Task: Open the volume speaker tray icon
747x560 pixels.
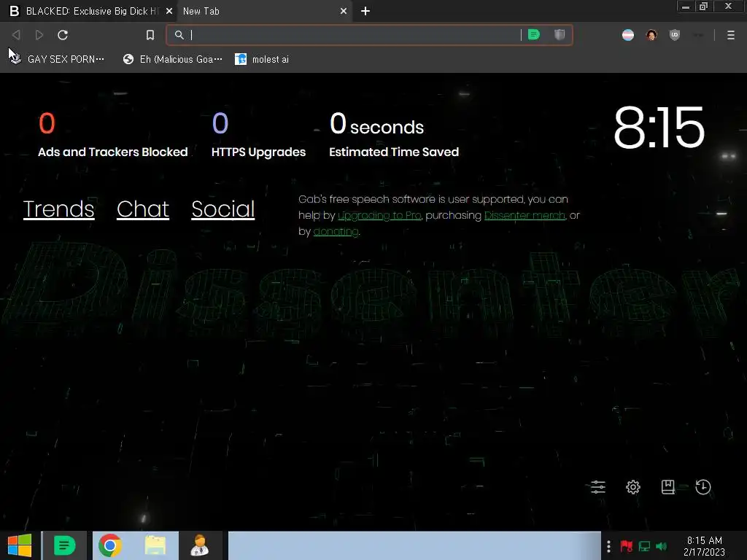Action: coord(661,546)
